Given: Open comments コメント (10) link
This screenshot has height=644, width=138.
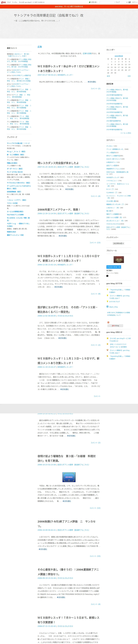Looking at the screenshot, I should [95, 556].
